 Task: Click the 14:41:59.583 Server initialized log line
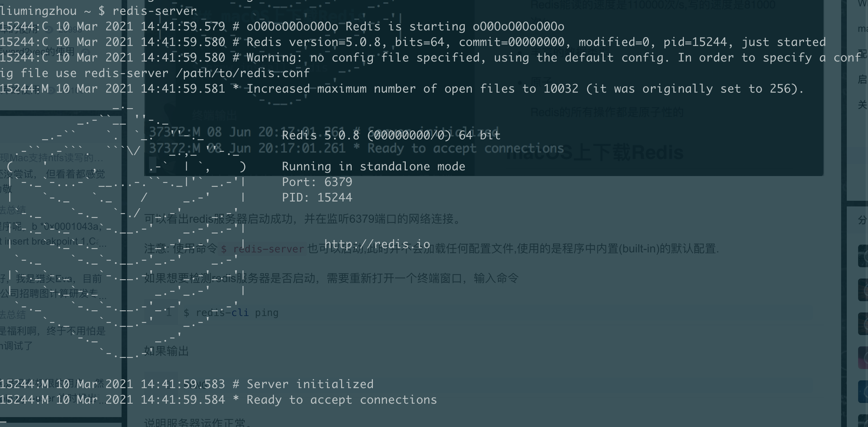coord(187,384)
